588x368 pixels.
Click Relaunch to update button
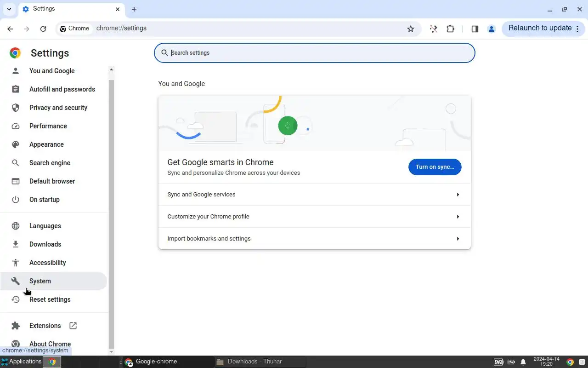coord(544,29)
